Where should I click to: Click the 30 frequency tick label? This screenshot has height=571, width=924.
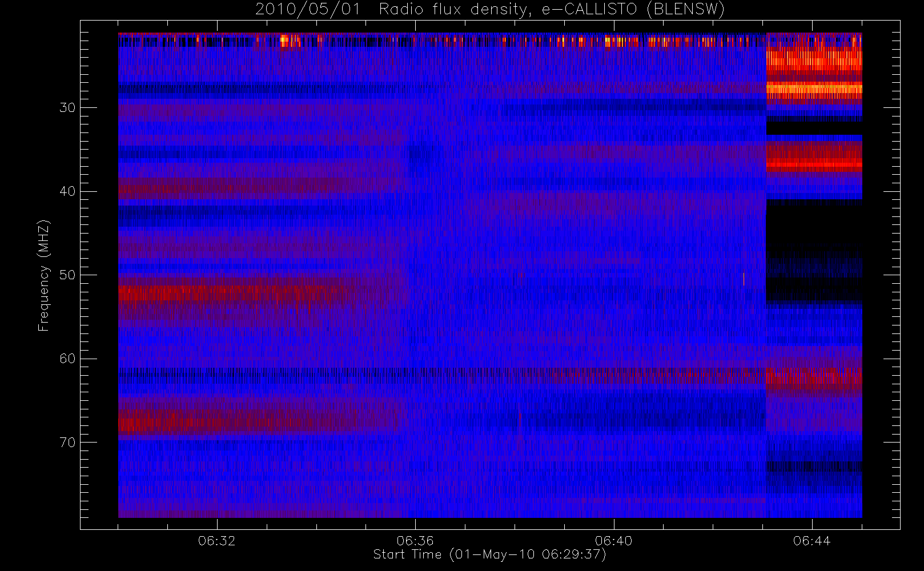[x=67, y=108]
